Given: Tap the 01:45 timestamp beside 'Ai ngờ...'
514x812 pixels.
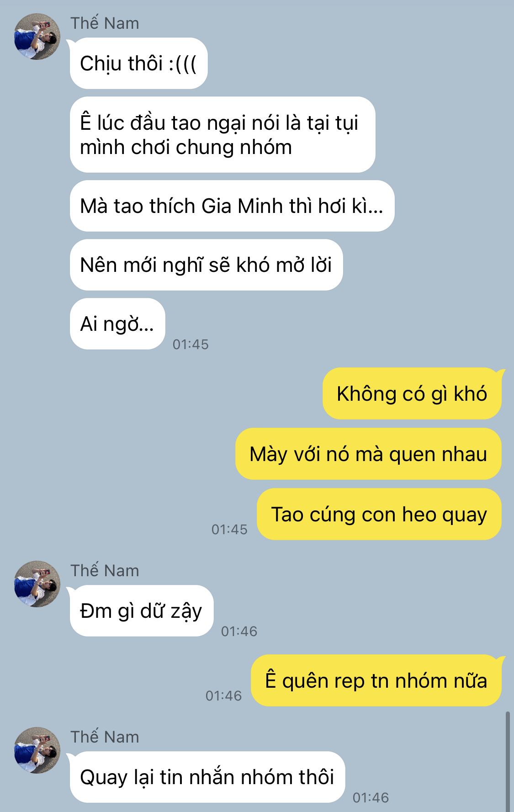Looking at the screenshot, I should tap(191, 344).
